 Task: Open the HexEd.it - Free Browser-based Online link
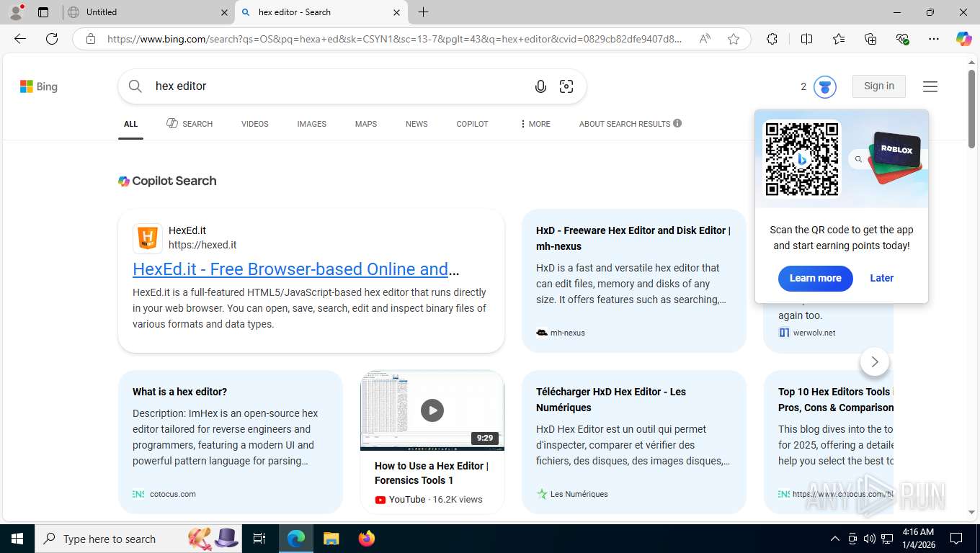(x=295, y=269)
